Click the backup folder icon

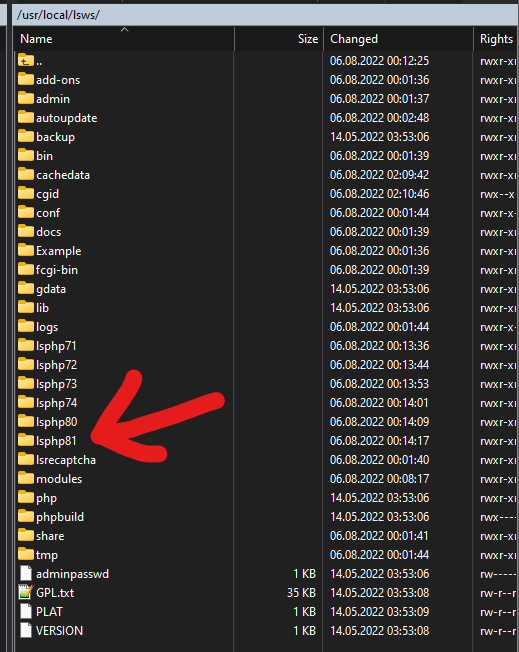coord(26,136)
